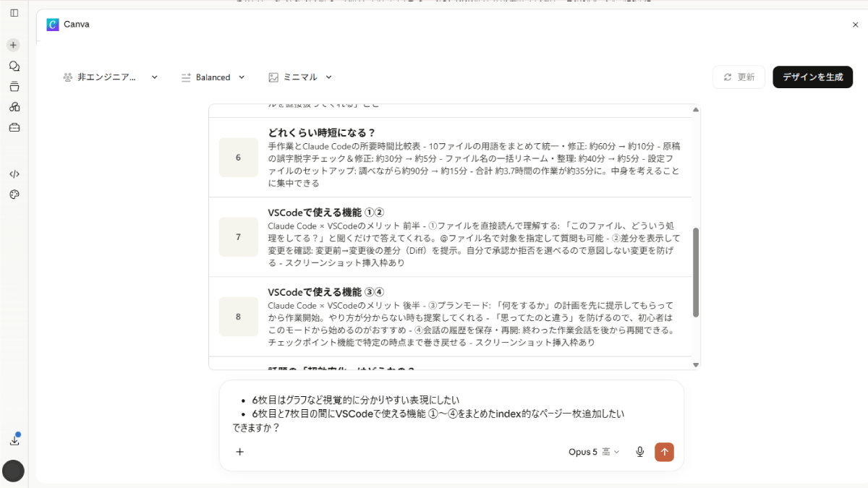The image size is (868, 488).
Task: Open the code brackets icon in sidebar
Action: [14, 174]
